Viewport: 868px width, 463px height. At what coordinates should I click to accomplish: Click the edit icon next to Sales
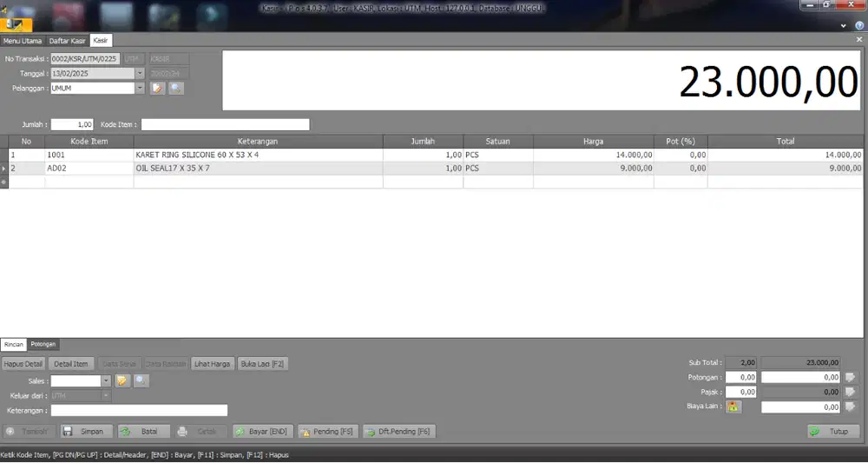point(122,380)
